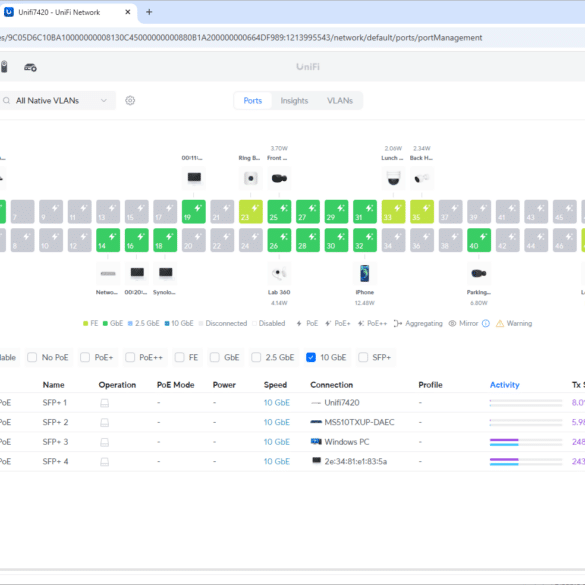Viewport: 585px width, 585px height.
Task: Click the browser address bar URL
Action: (x=241, y=38)
